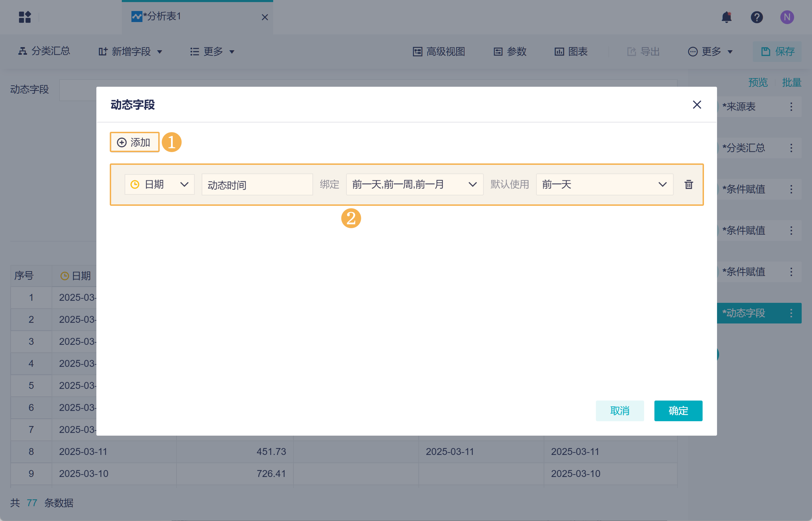Click the 保存 save button
Viewport: 812px width, 521px height.
pyautogui.click(x=777, y=52)
